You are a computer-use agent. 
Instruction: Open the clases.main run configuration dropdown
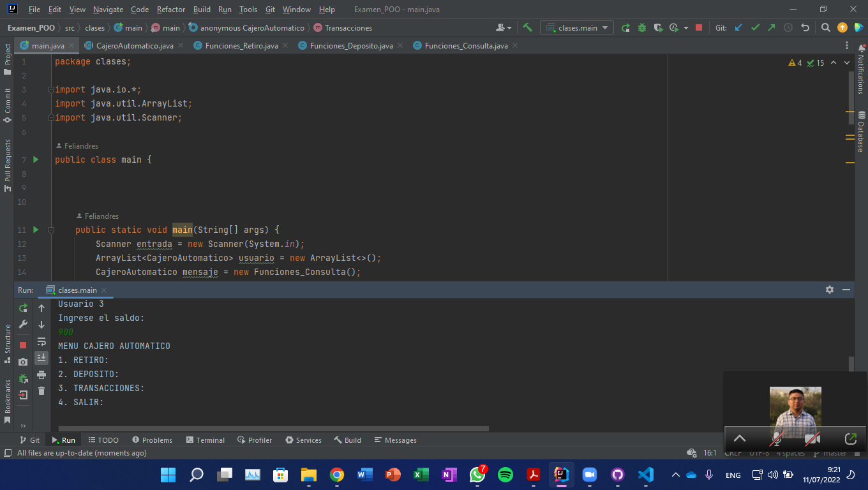(x=576, y=27)
